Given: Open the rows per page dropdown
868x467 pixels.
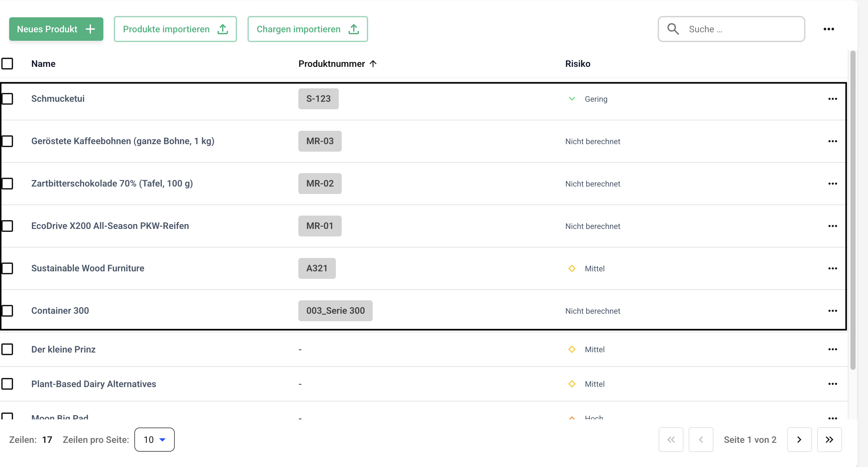Looking at the screenshot, I should pos(154,439).
